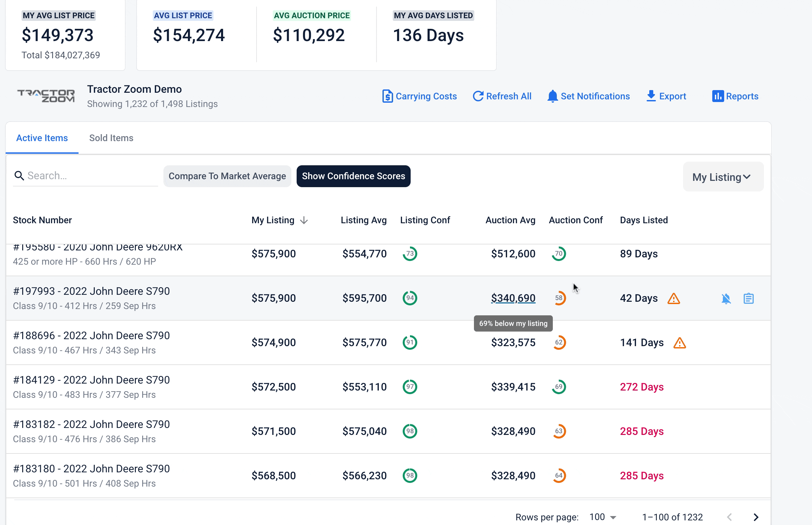This screenshot has height=525, width=812.
Task: Switch to Sold Items tab
Action: tap(111, 138)
